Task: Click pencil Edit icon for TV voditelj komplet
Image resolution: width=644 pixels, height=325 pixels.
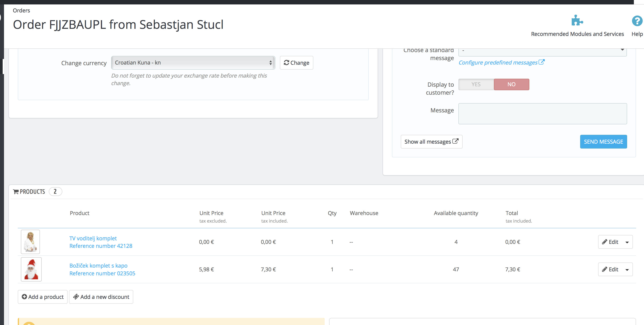Action: coord(605,242)
